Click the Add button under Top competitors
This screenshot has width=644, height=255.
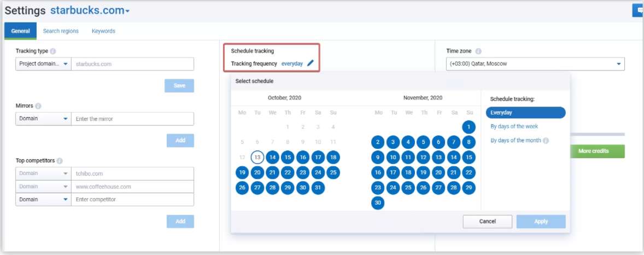(x=180, y=221)
